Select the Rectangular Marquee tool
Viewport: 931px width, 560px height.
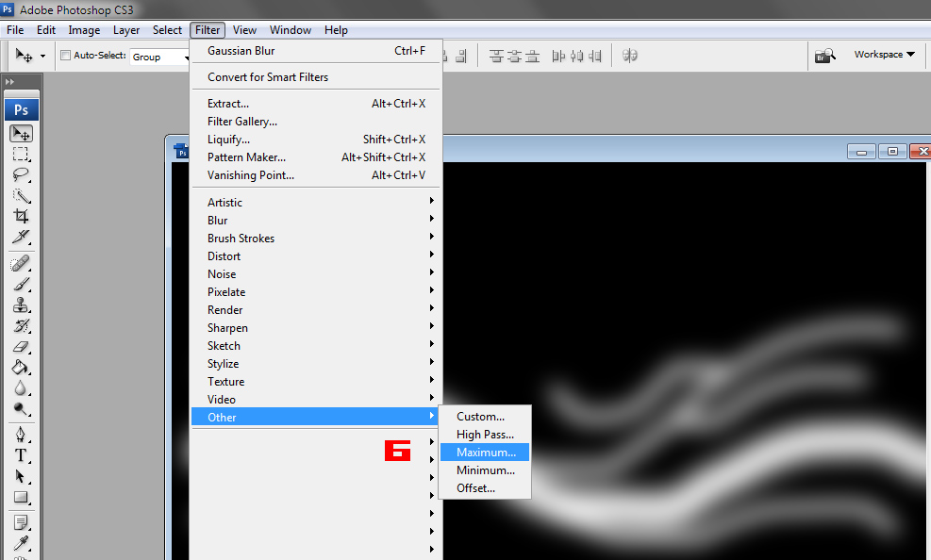click(x=21, y=155)
